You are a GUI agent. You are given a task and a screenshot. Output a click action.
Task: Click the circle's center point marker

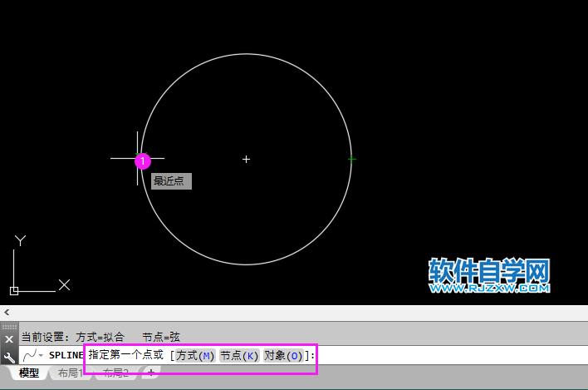point(246,159)
